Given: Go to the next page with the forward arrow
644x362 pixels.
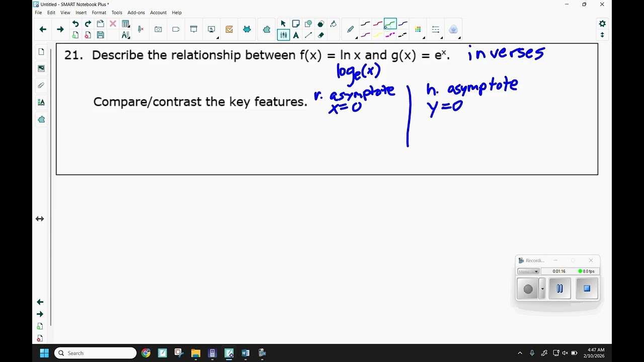Looking at the screenshot, I should (60, 30).
